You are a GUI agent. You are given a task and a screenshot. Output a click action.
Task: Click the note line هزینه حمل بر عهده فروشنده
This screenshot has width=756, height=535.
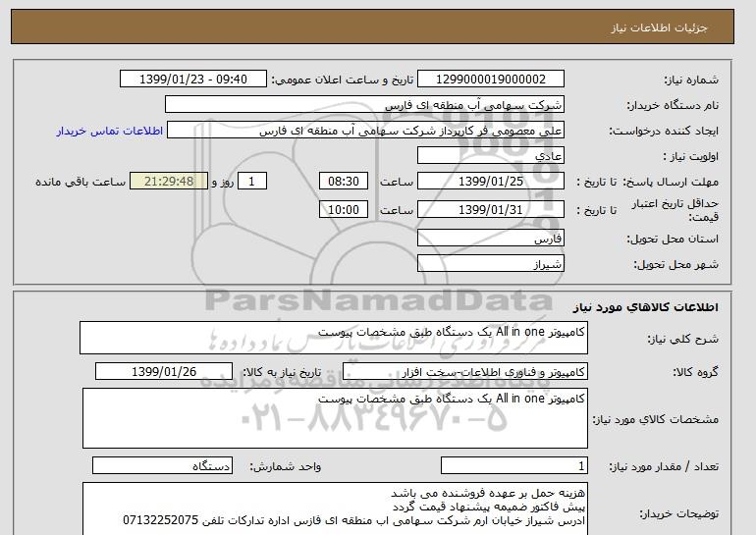point(488,493)
